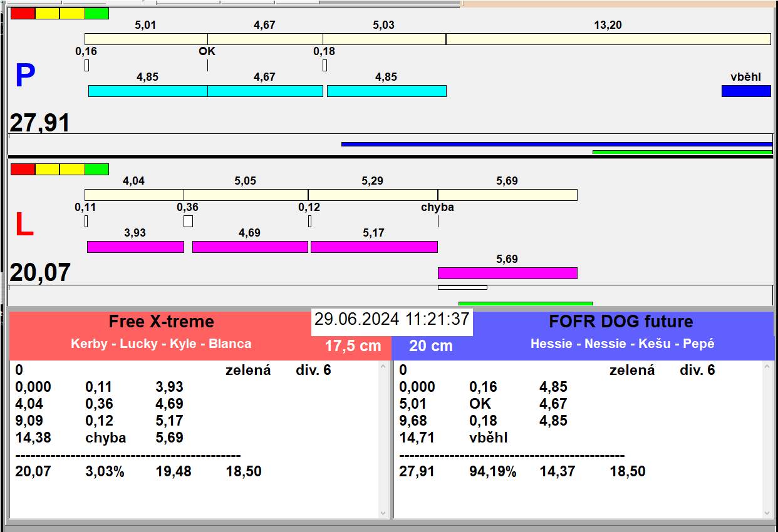Click the small marker box under 0,11

86,221
